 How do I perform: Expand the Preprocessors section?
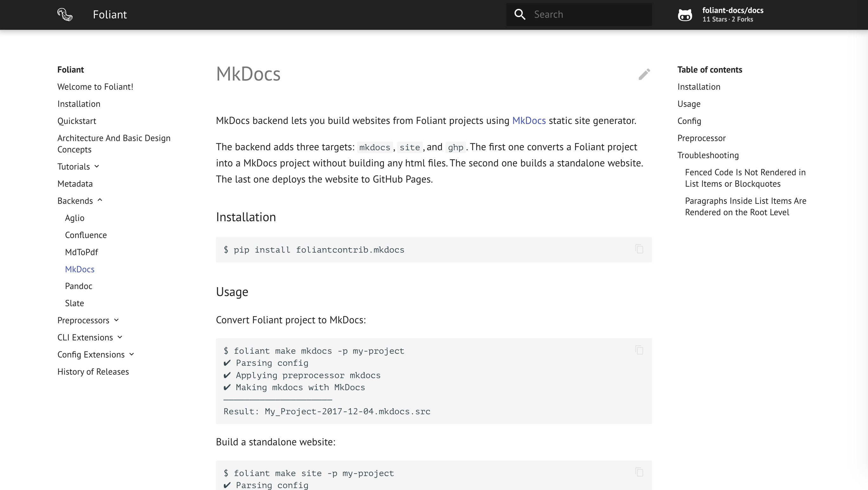(x=116, y=320)
